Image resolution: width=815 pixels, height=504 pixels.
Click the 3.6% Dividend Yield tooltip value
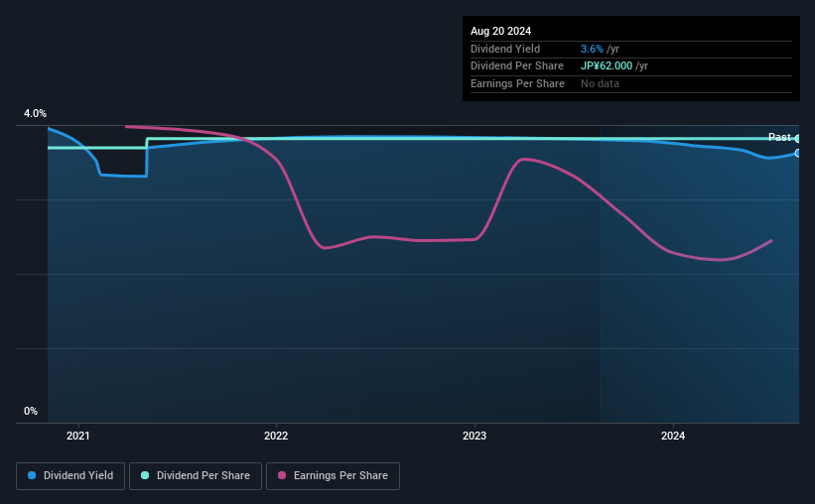[x=592, y=49]
